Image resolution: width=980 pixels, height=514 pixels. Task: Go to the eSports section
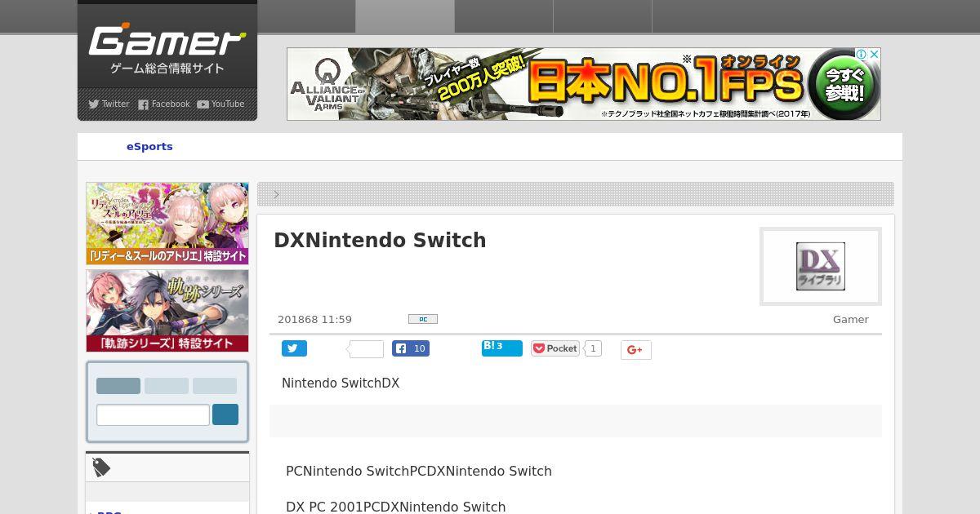click(x=149, y=147)
